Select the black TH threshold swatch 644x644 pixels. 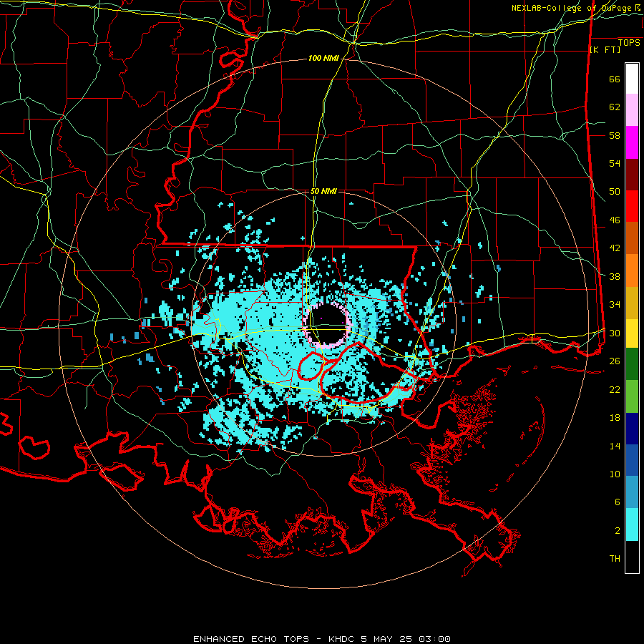click(632, 557)
